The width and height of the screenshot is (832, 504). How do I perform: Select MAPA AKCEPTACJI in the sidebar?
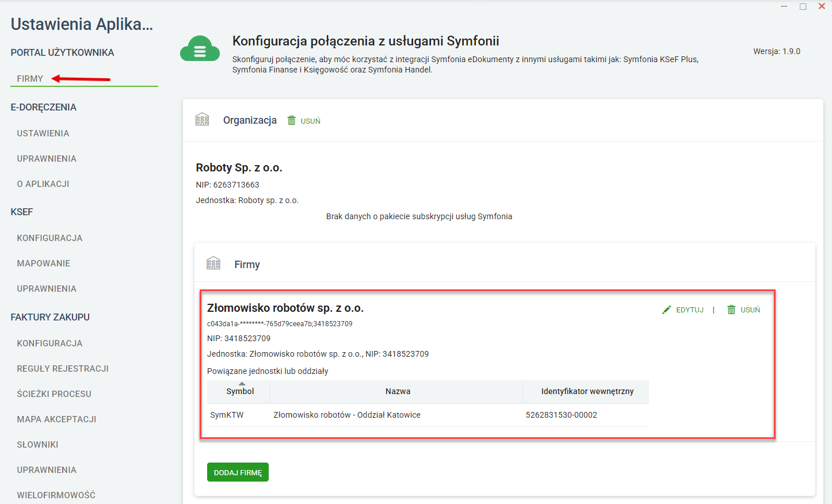coord(56,419)
